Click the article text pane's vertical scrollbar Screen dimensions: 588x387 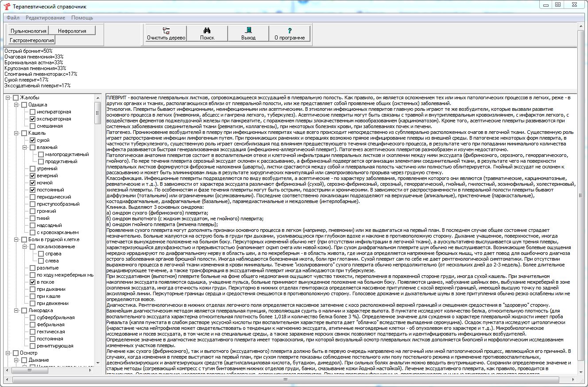[x=581, y=195]
